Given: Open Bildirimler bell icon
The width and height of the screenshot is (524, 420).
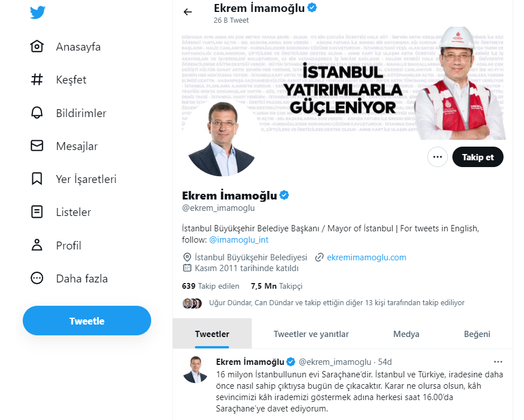Looking at the screenshot, I should coord(37,113).
